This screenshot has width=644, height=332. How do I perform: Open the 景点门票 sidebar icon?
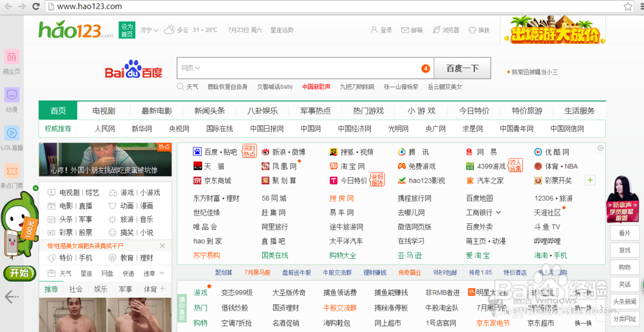tap(12, 171)
